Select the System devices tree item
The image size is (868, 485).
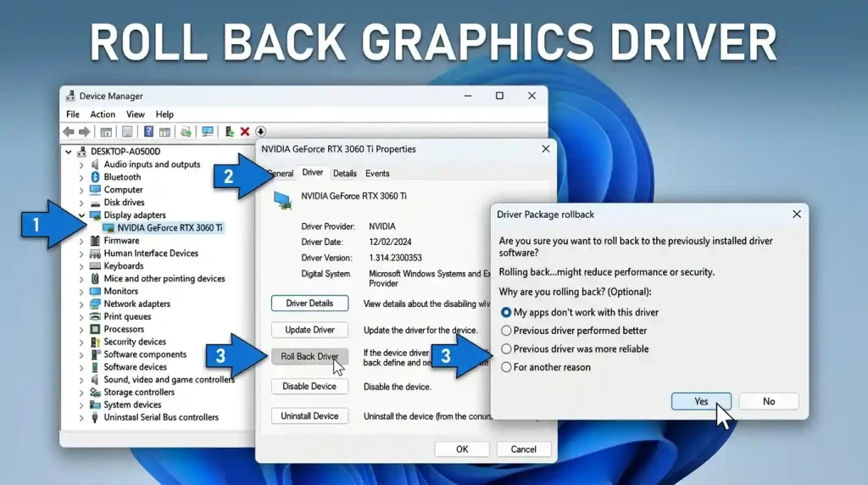(132, 404)
